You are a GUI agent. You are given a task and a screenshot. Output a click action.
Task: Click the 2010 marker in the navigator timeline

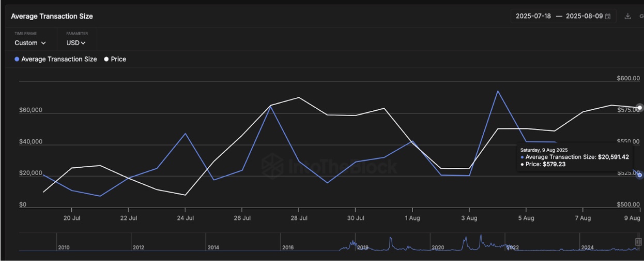[x=64, y=248]
